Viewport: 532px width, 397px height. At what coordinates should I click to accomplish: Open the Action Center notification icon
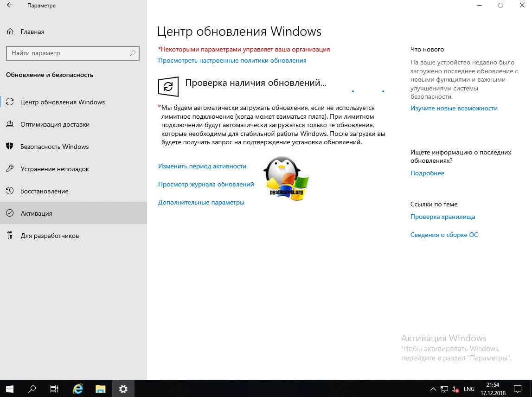click(x=518, y=389)
